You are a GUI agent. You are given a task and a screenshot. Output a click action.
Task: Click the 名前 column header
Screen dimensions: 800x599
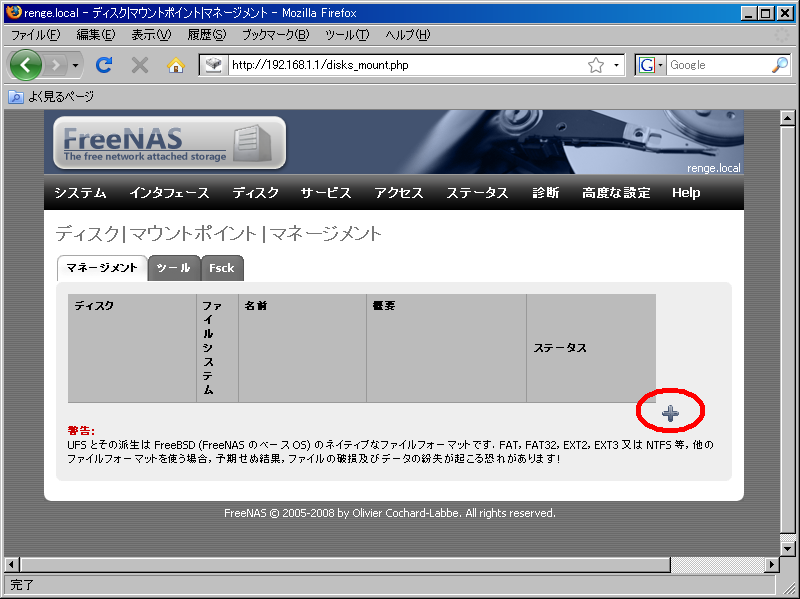pos(302,348)
